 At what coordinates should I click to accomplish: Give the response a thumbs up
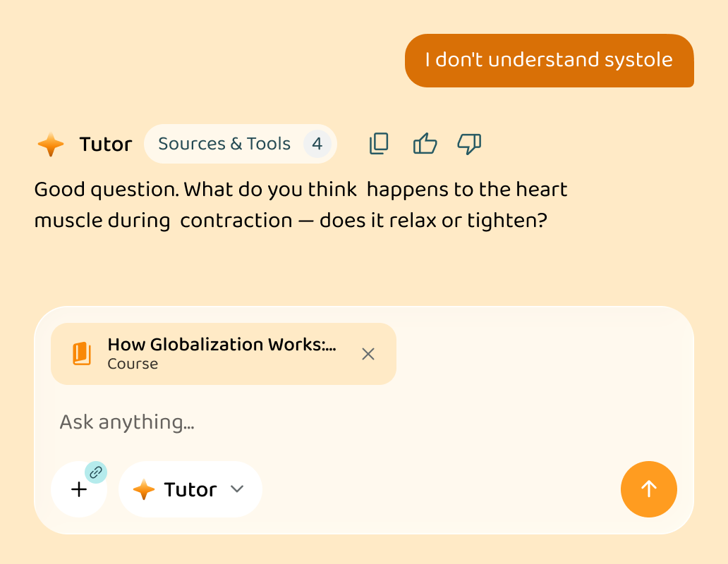tap(425, 143)
